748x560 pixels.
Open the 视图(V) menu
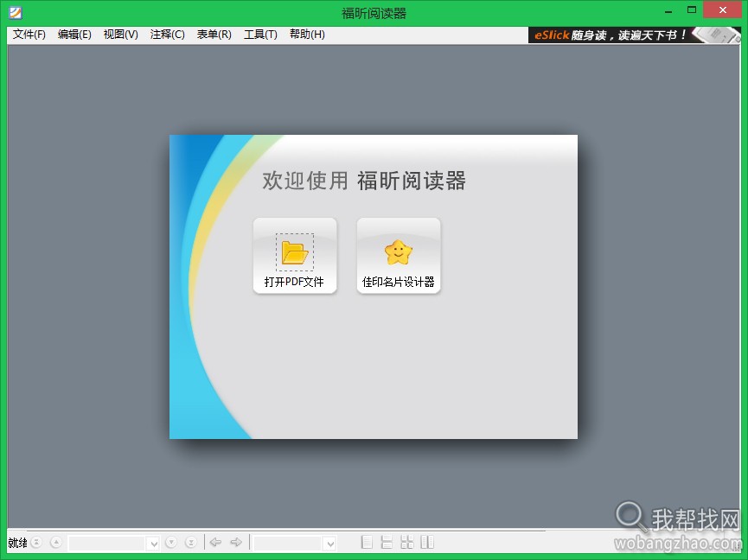[121, 35]
